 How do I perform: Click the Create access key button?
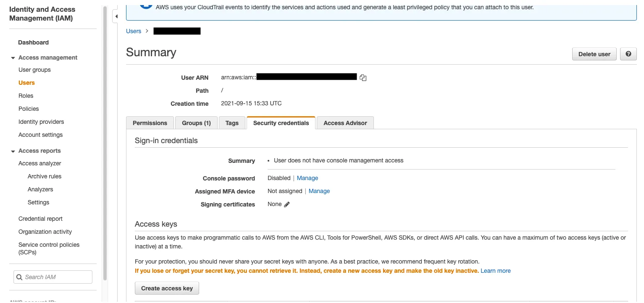pos(167,288)
